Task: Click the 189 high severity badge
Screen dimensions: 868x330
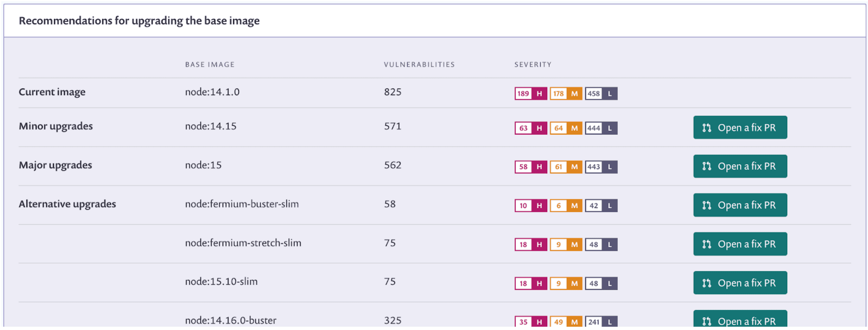Action: coord(531,94)
